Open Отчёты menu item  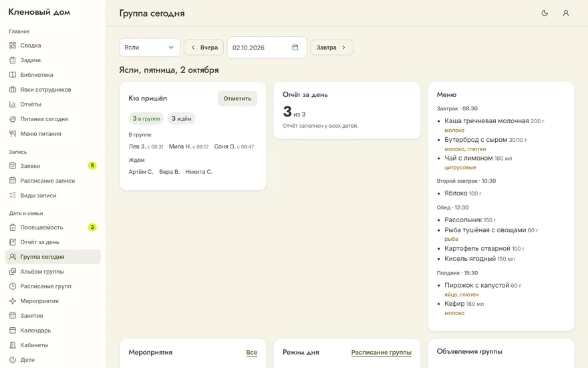click(53, 104)
